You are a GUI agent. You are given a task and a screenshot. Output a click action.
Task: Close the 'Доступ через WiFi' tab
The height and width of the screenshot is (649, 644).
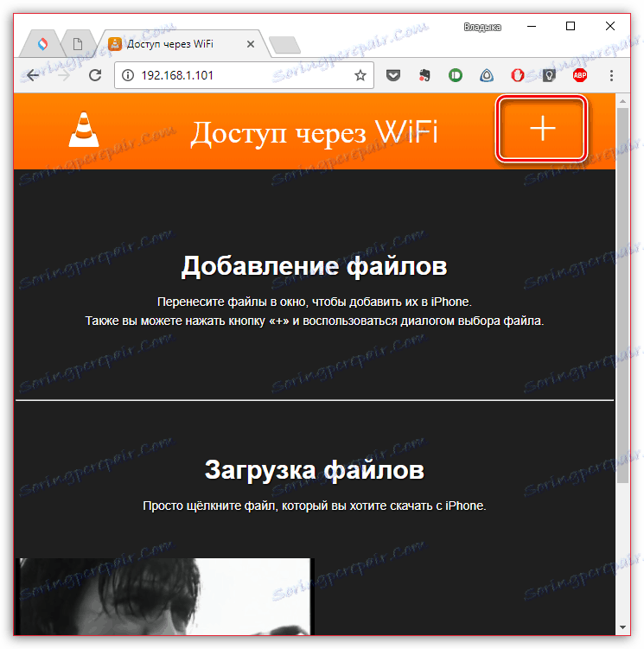[251, 44]
